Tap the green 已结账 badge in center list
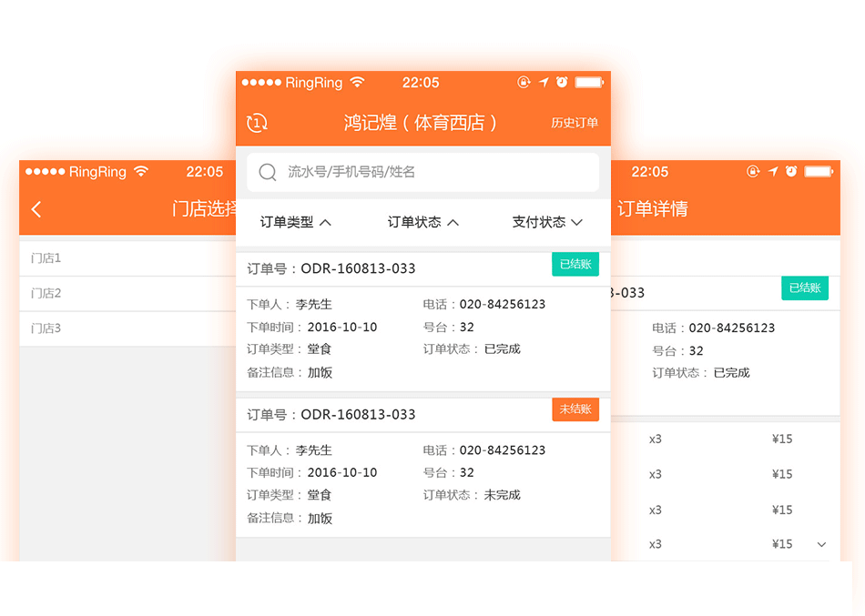The height and width of the screenshot is (616, 865). click(x=575, y=264)
